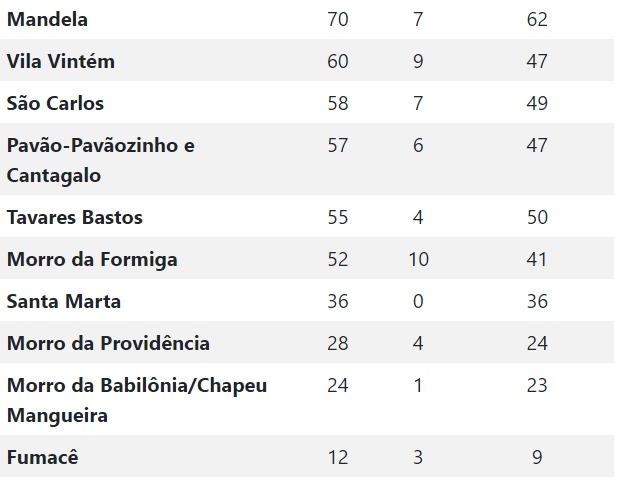Screen dimensions: 618x492
Task: Select the Tavares Bastos row name
Action: click(74, 217)
